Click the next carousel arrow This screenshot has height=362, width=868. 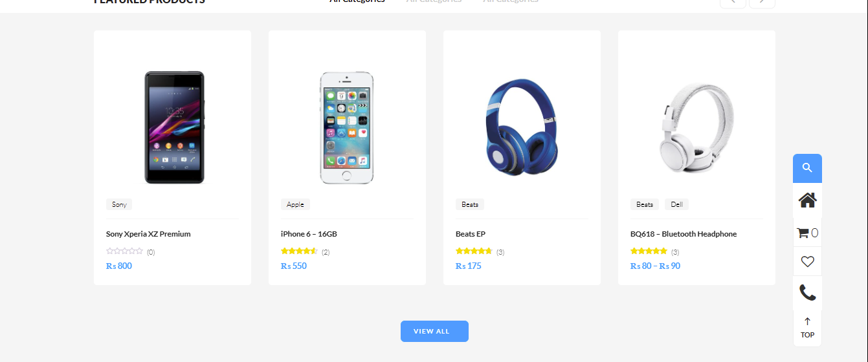[x=762, y=2]
